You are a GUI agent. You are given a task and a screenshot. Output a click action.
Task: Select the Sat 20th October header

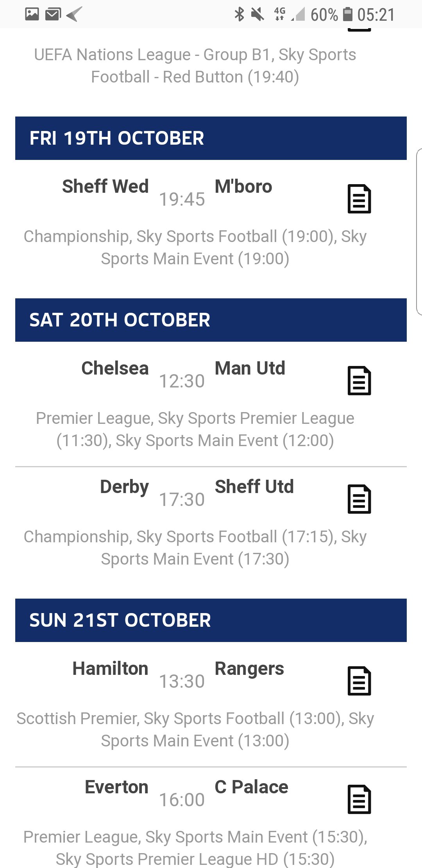click(x=211, y=320)
